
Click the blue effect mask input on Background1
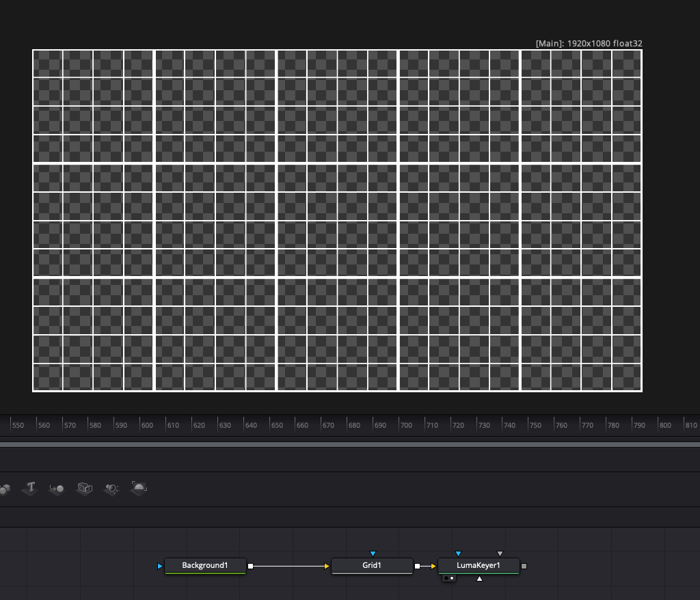(x=160, y=566)
